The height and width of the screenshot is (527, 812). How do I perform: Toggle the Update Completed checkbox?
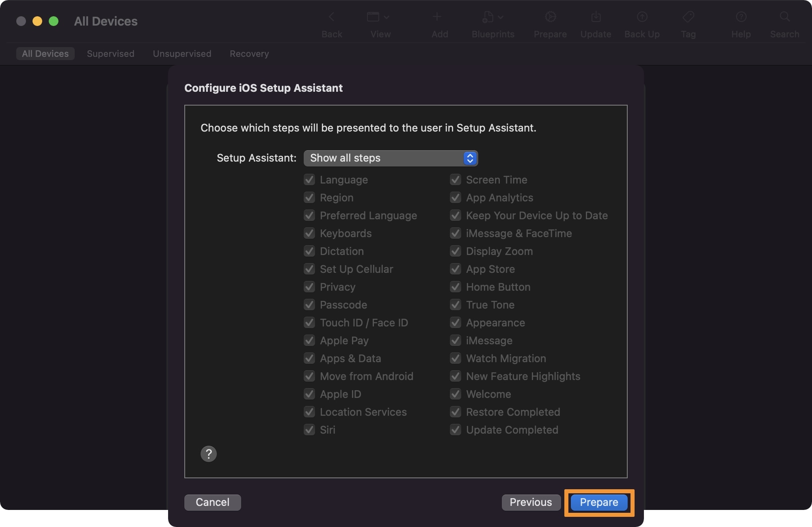(456, 430)
